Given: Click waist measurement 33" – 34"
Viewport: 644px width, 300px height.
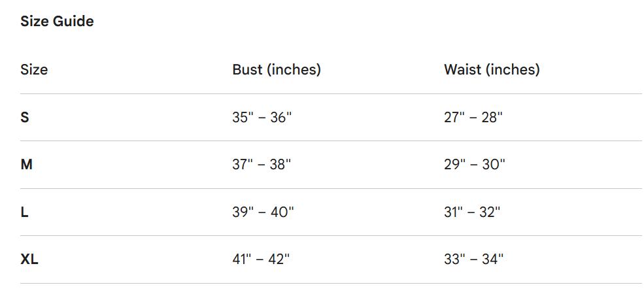Looking at the screenshot, I should pos(474,259).
